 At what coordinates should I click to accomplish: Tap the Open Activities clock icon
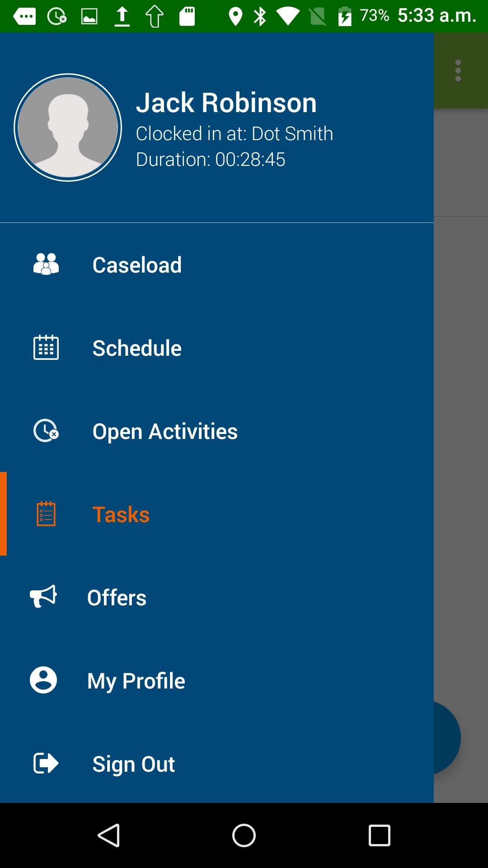46,431
